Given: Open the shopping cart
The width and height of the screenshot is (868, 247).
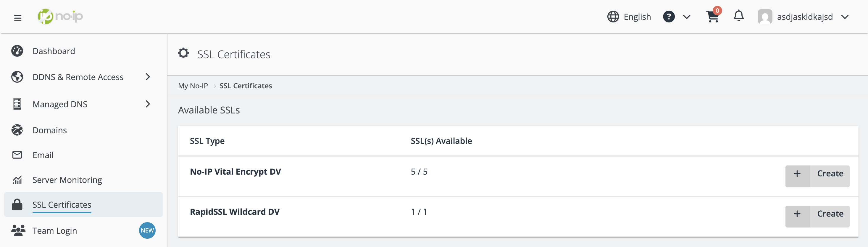Looking at the screenshot, I should coord(713,17).
